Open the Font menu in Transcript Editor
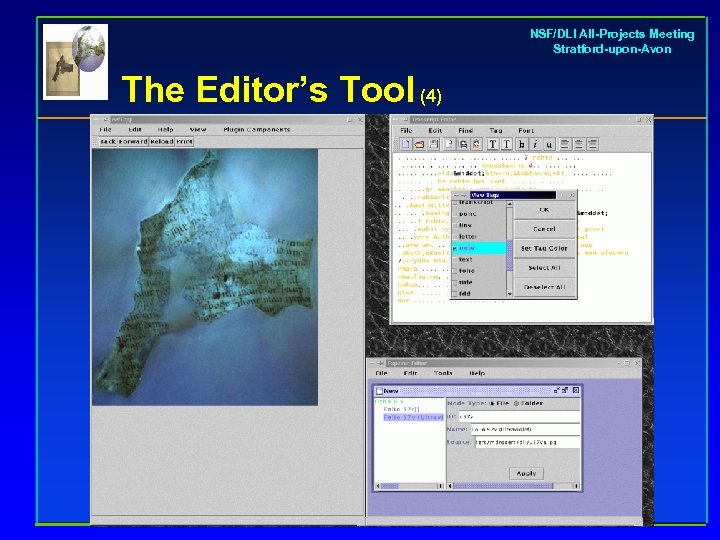This screenshot has width=720, height=540. click(526, 130)
